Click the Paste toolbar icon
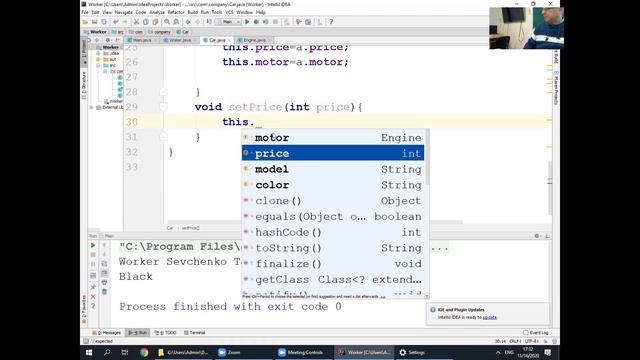This screenshot has width=640, height=360. tap(155, 22)
